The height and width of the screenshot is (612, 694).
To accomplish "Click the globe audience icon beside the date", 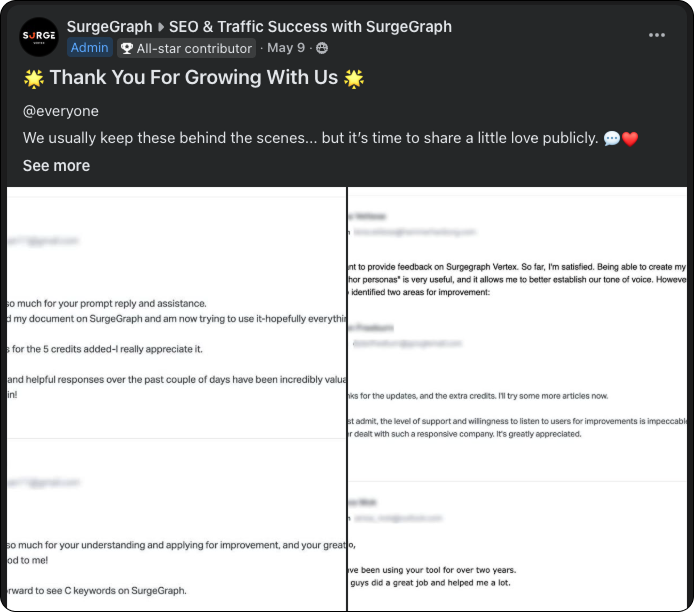I will click(x=321, y=48).
